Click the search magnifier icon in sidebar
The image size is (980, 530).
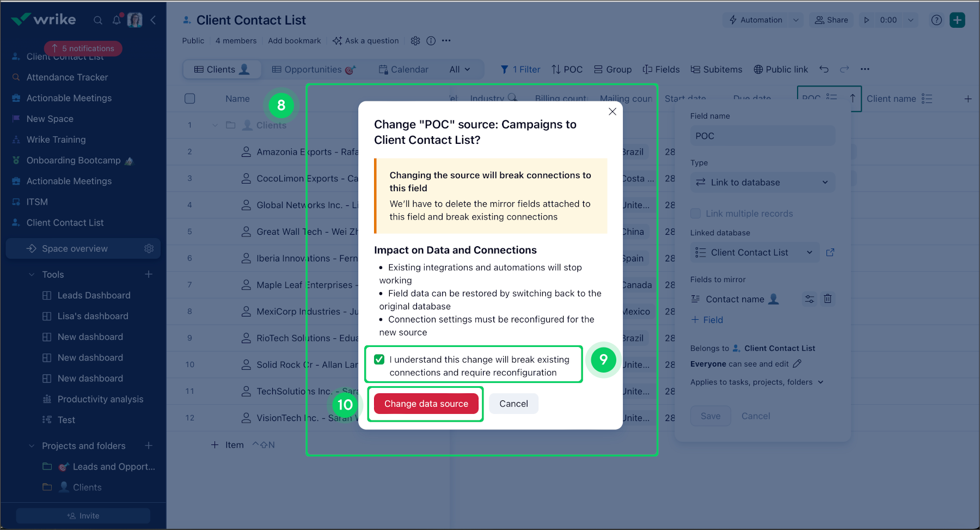click(x=98, y=20)
